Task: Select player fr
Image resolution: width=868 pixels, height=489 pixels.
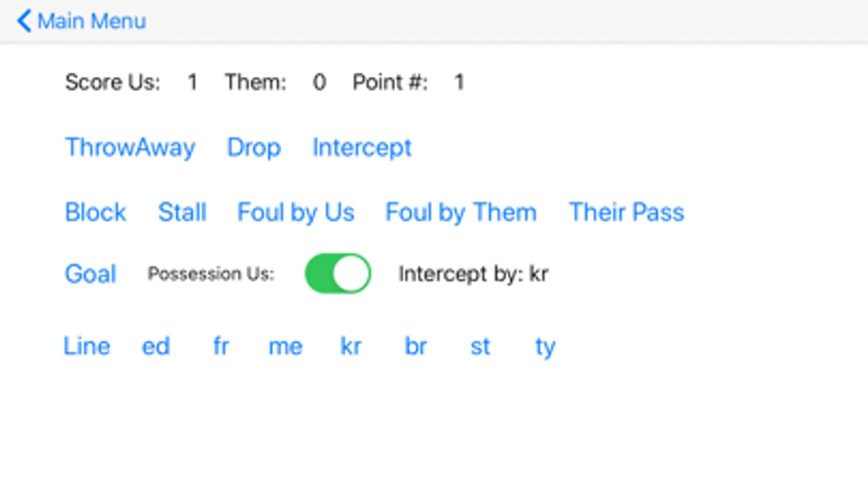Action: [x=220, y=346]
